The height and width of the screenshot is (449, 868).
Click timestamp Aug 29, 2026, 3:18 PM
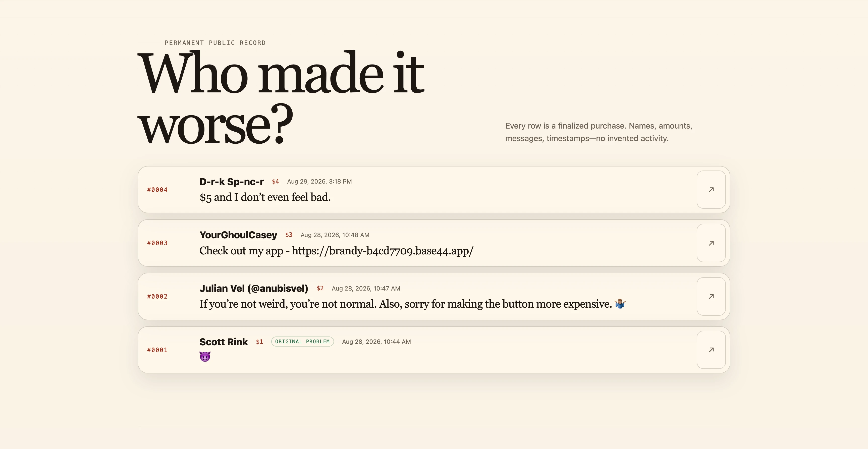[319, 182]
